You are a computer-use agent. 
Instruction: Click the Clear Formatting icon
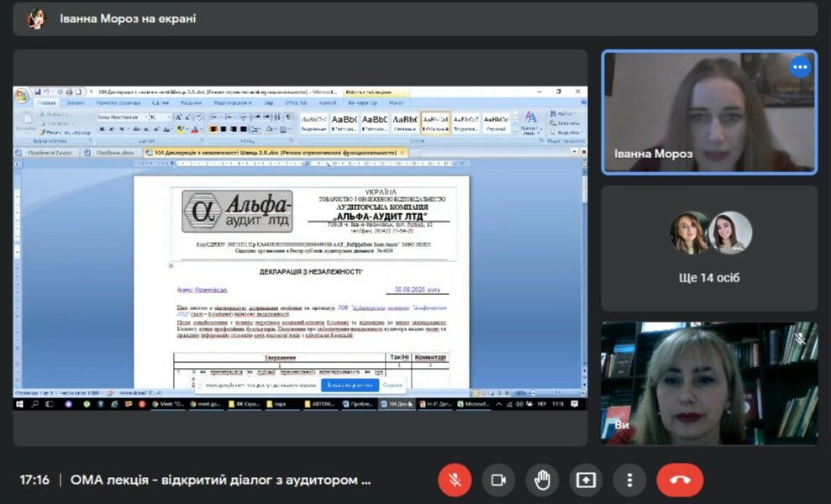click(x=199, y=117)
